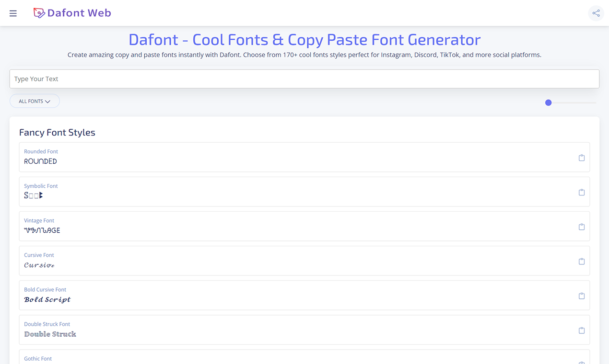Click the Cursive Font label
Screen dimensions: 609x364
[39, 255]
